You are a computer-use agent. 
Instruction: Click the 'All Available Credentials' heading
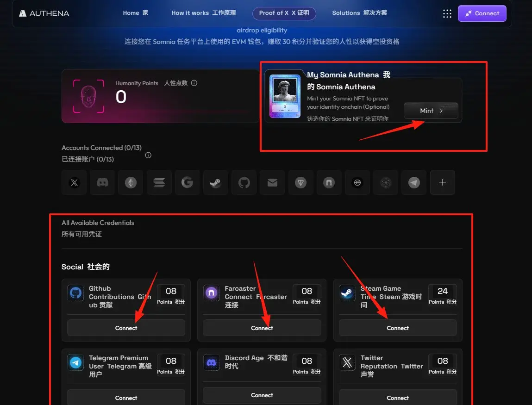[x=98, y=223]
